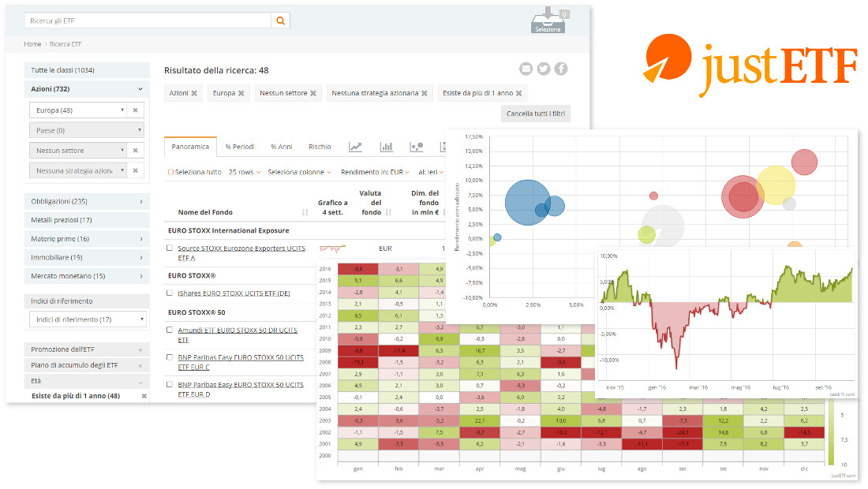Click into the Ricerca gli ETF search field
Image resolution: width=868 pixels, height=489 pixels.
pos(147,21)
